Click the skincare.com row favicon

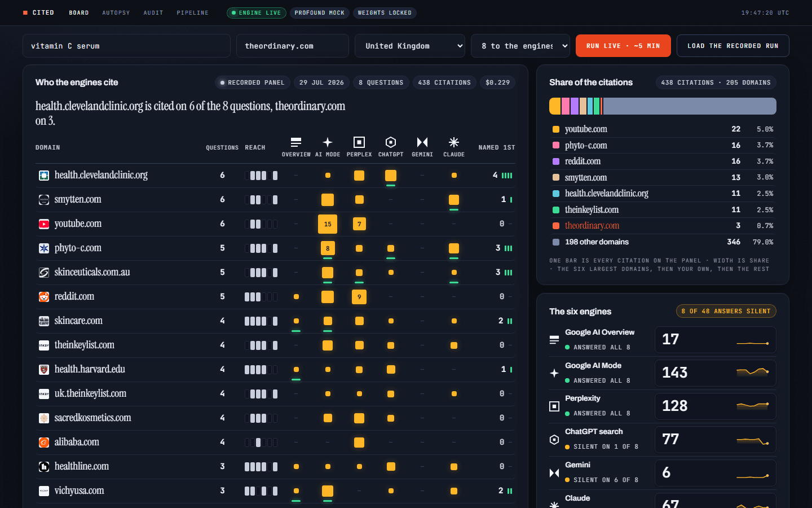[x=44, y=321]
